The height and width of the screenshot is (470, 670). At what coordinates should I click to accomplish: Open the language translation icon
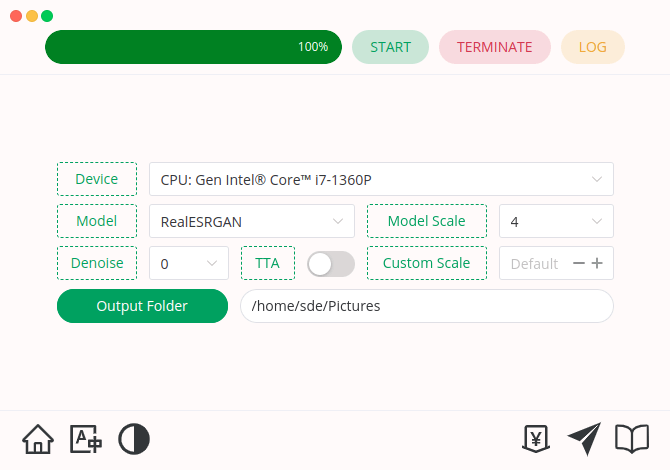click(86, 439)
